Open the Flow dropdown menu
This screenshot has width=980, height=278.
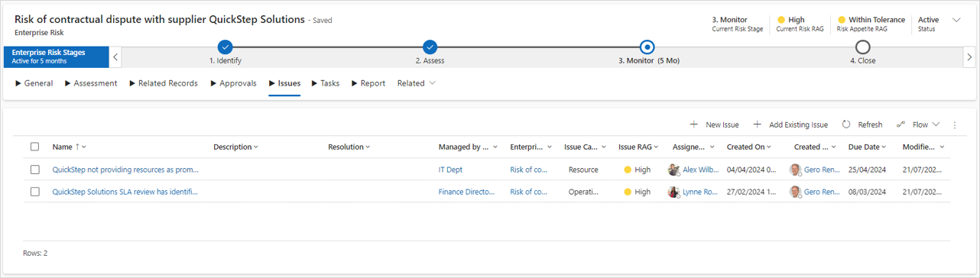(917, 124)
